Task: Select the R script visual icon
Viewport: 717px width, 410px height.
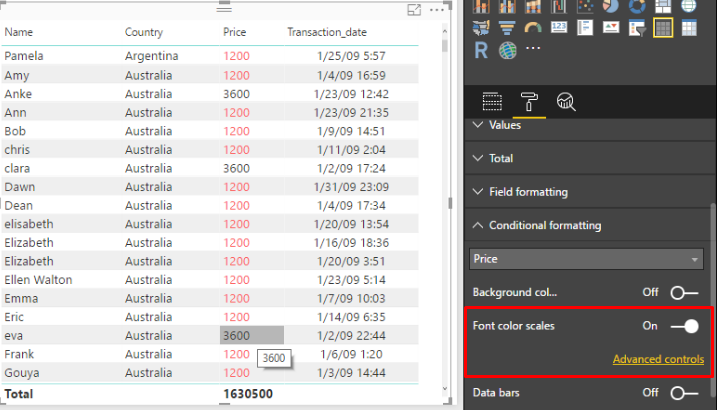Action: click(x=482, y=50)
